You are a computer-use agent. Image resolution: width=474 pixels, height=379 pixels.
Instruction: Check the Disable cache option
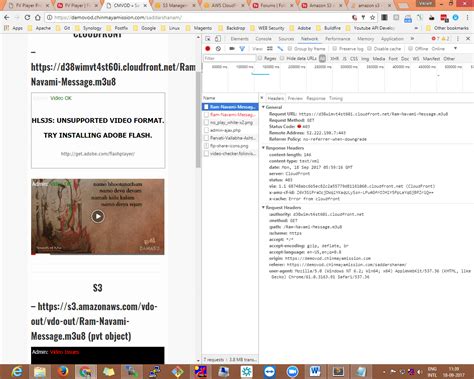(369, 49)
